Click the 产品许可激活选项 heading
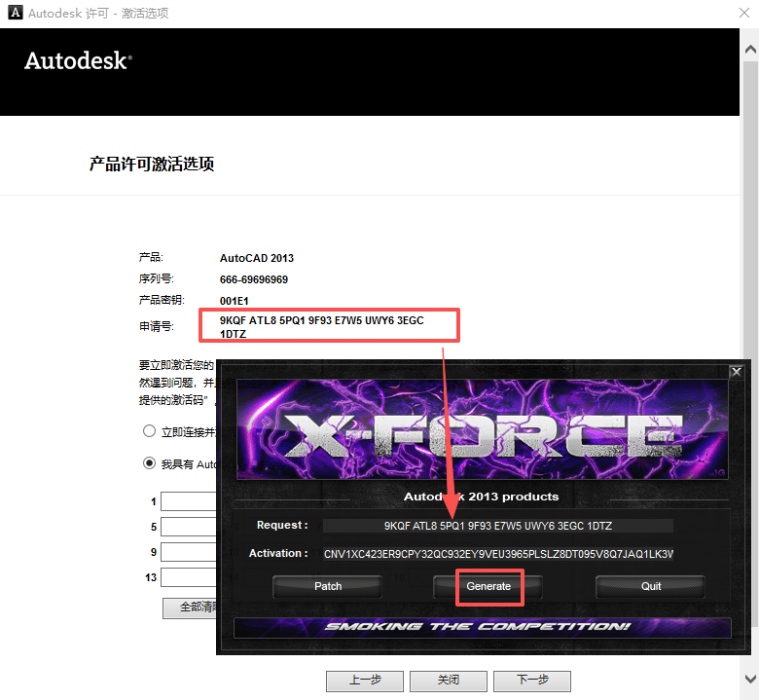This screenshot has height=700, width=759. (x=152, y=165)
